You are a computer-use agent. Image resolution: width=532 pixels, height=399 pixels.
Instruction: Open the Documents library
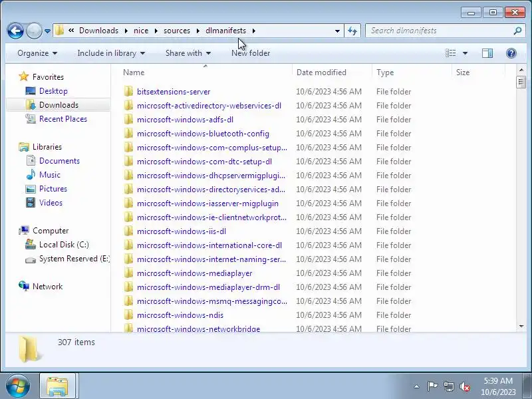coord(59,161)
